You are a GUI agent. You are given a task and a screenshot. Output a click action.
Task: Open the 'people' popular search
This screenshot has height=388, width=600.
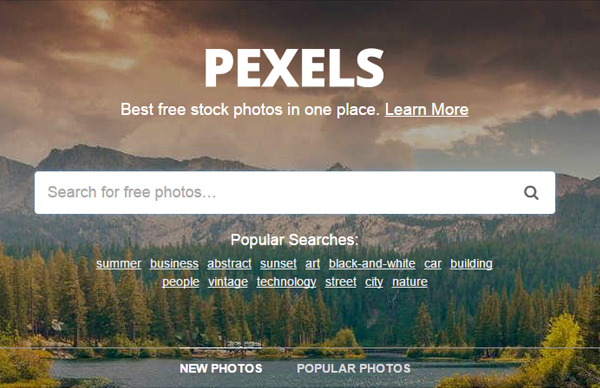(x=181, y=282)
